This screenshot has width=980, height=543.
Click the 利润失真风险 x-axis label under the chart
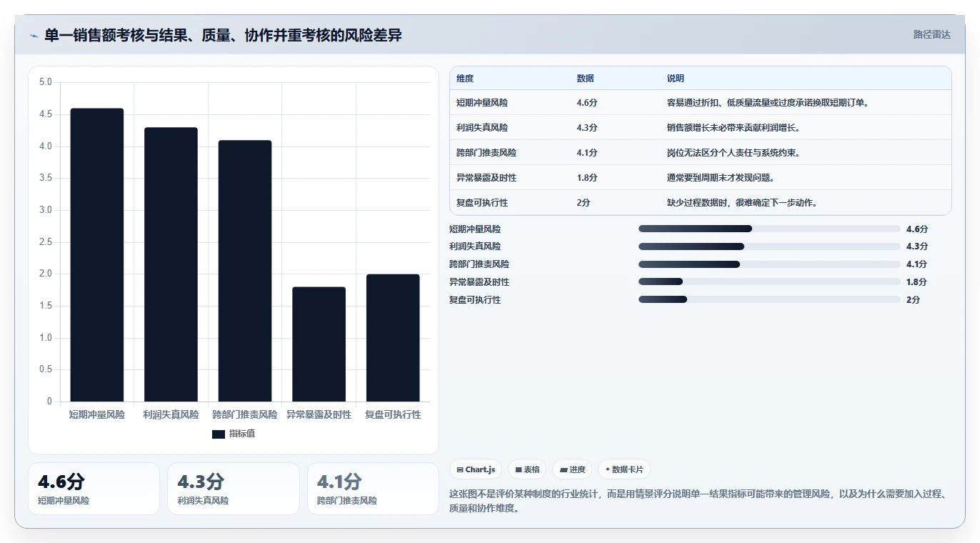(171, 414)
